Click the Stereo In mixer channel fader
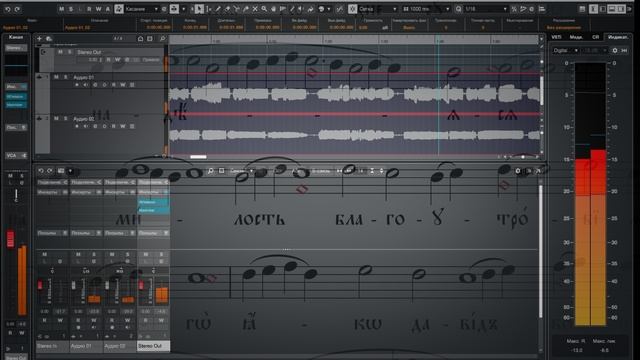The image size is (640, 360). [x=40, y=284]
